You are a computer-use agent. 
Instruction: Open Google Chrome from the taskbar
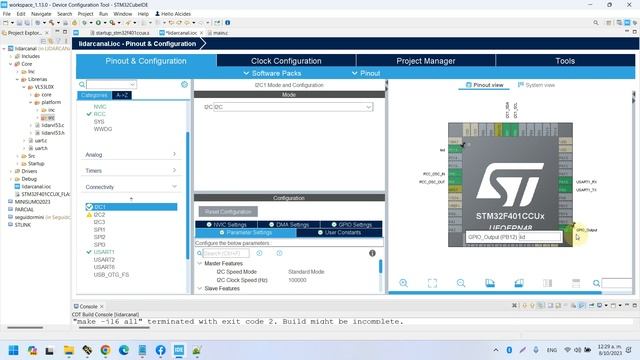pyautogui.click(x=105, y=350)
